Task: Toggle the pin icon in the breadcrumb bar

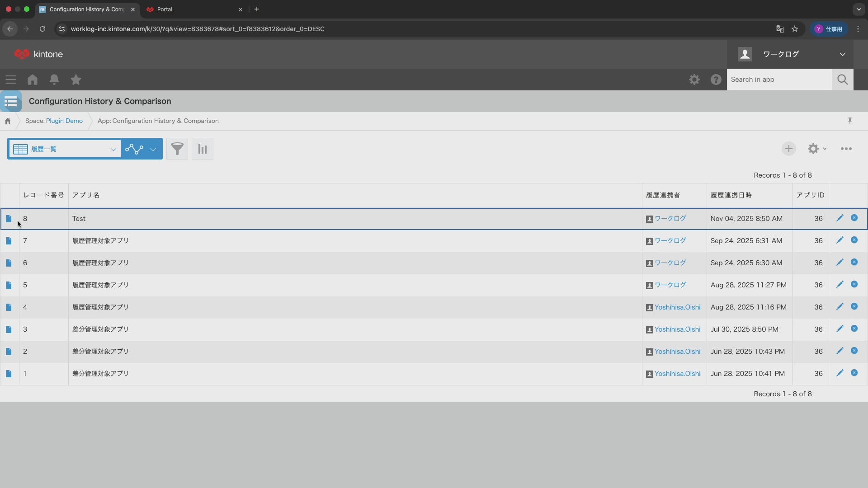Action: click(850, 121)
